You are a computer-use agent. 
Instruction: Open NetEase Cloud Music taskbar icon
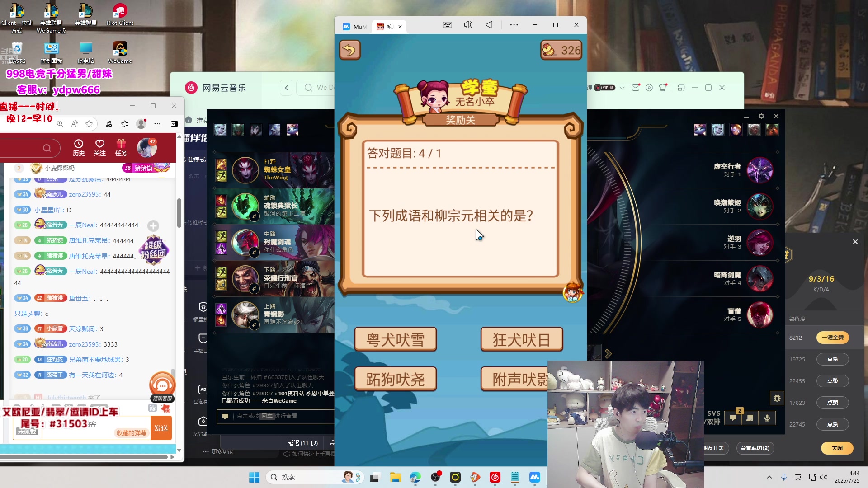click(495, 477)
